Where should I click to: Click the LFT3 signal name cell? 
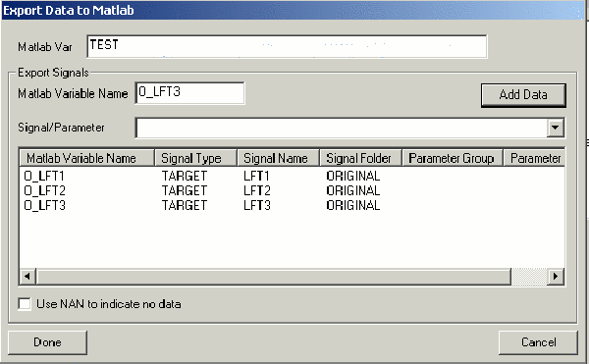point(256,205)
